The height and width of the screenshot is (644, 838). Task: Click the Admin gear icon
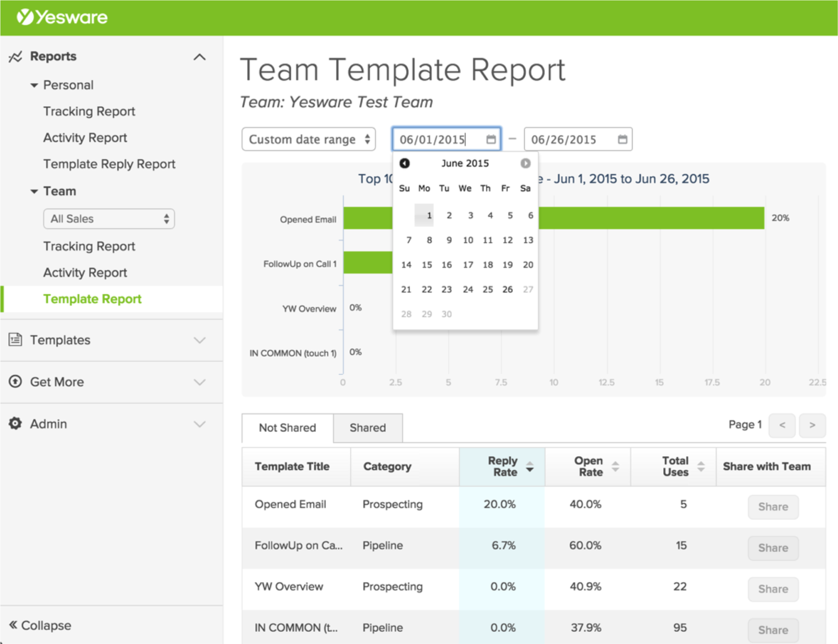pyautogui.click(x=15, y=423)
